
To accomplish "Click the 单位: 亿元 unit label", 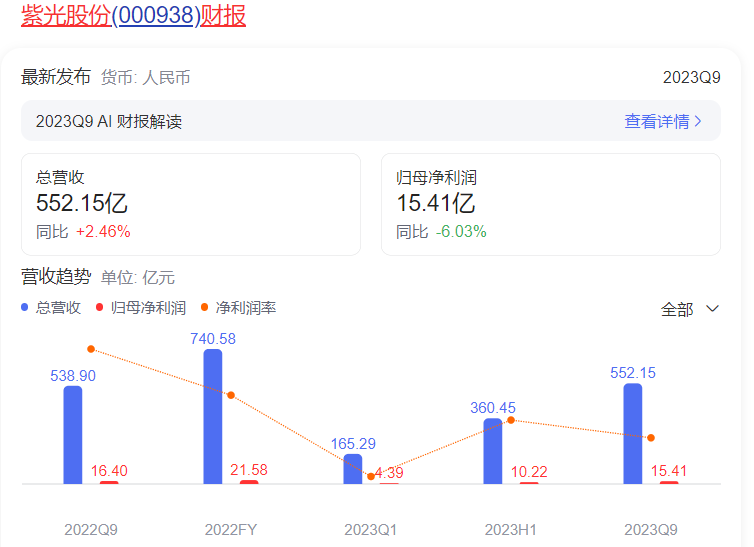I will click(138, 278).
